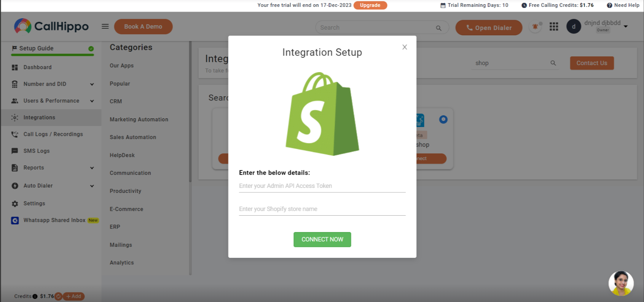Click Users & Performance people icon
The width and height of the screenshot is (644, 302).
coord(15,101)
